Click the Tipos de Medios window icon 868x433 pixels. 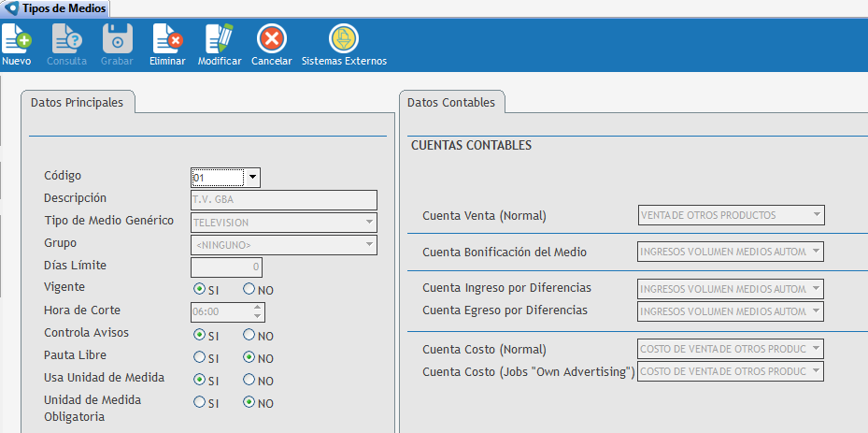[11, 8]
